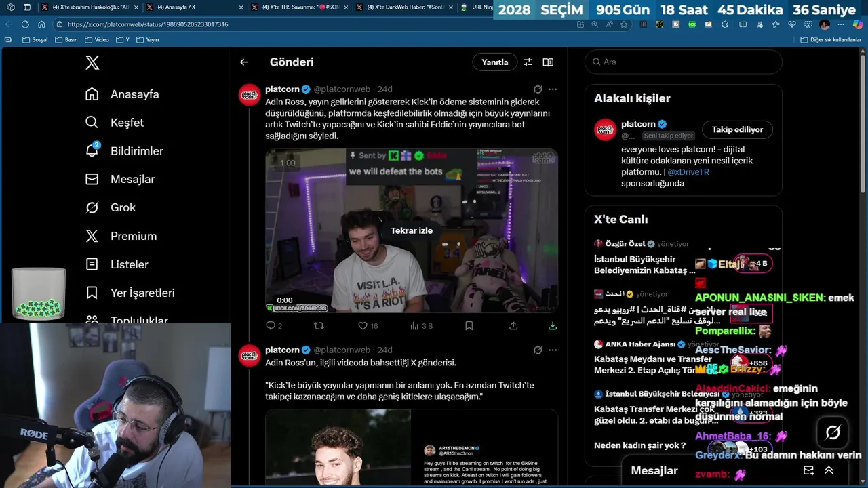Image resolution: width=868 pixels, height=488 pixels.
Task: Open the Basın bookmarks folder
Action: (x=66, y=40)
